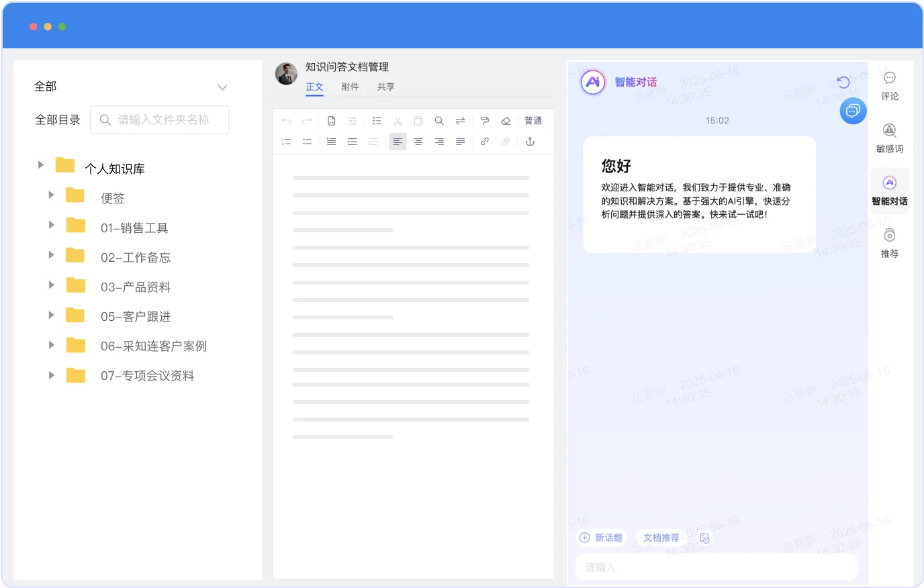Viewport: 924px width, 588px height.
Task: Select the 02-工作备忘 folder
Action: pos(136,257)
